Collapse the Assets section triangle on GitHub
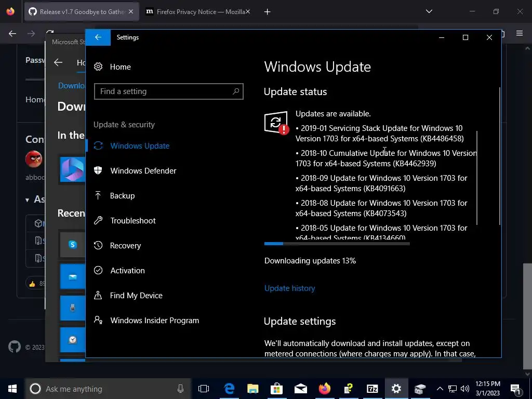 (27, 200)
